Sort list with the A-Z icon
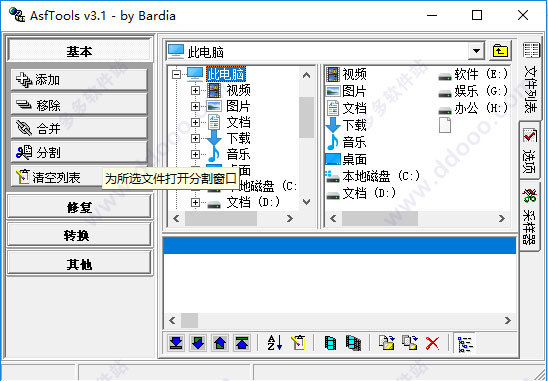Image resolution: width=548 pixels, height=381 pixels. [x=275, y=343]
